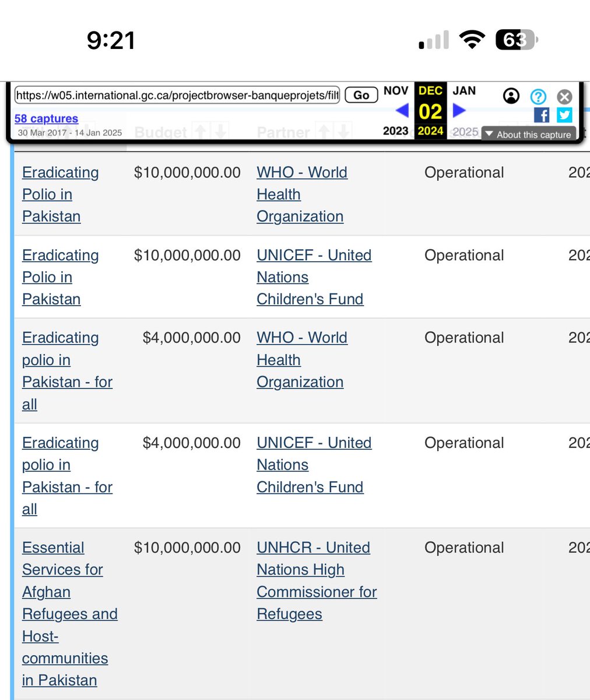Viewport: 590px width, 700px height.
Task: Select $4,000,000.00 budget in UNICEF row
Action: tap(192, 442)
